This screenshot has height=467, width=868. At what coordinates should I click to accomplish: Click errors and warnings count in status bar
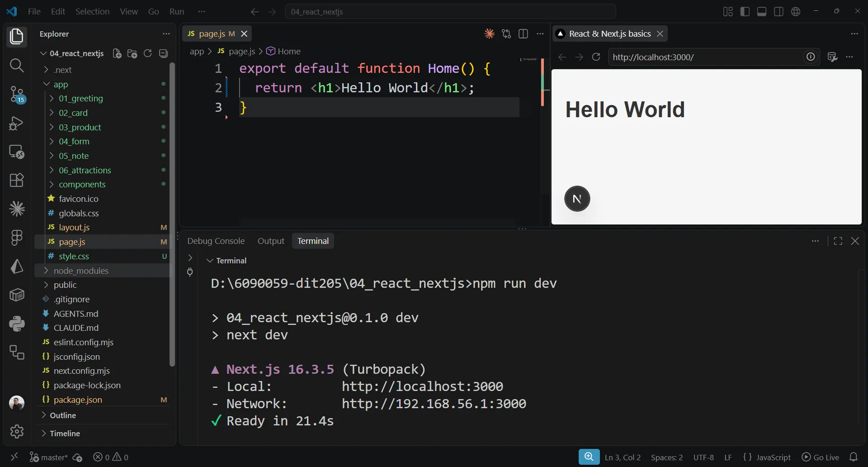tap(111, 457)
